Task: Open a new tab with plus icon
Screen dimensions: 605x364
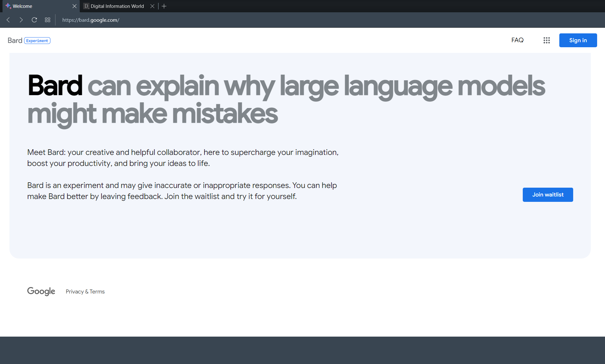Action: point(164,6)
